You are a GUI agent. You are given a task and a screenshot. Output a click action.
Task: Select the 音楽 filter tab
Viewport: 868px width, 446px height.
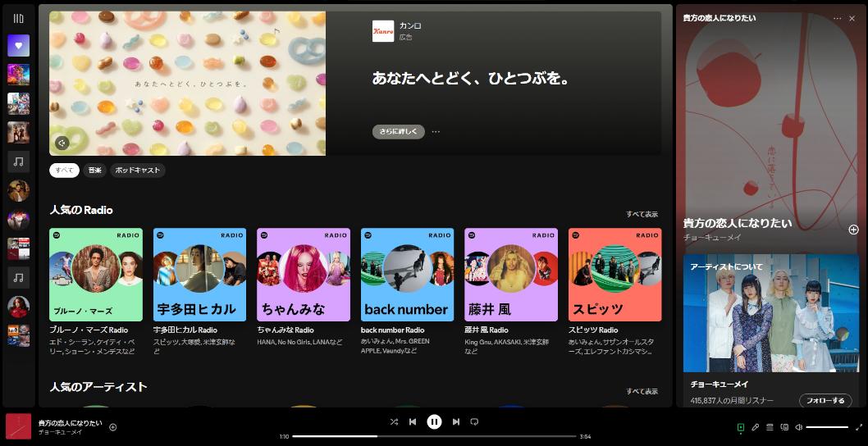[95, 171]
